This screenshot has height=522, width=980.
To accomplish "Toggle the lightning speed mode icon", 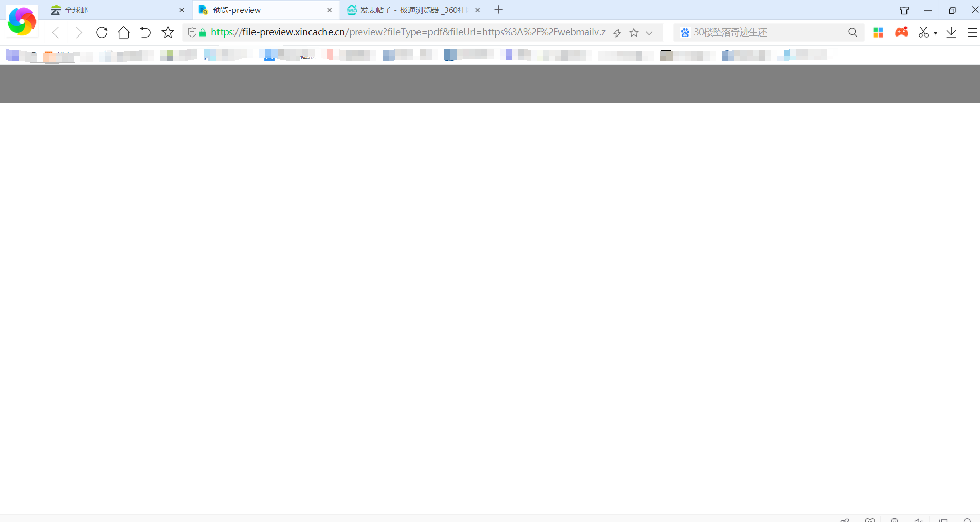I will coord(617,33).
